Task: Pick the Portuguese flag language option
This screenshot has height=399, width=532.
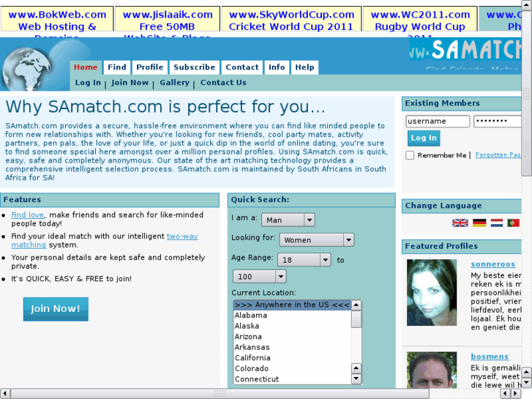Action: (513, 223)
